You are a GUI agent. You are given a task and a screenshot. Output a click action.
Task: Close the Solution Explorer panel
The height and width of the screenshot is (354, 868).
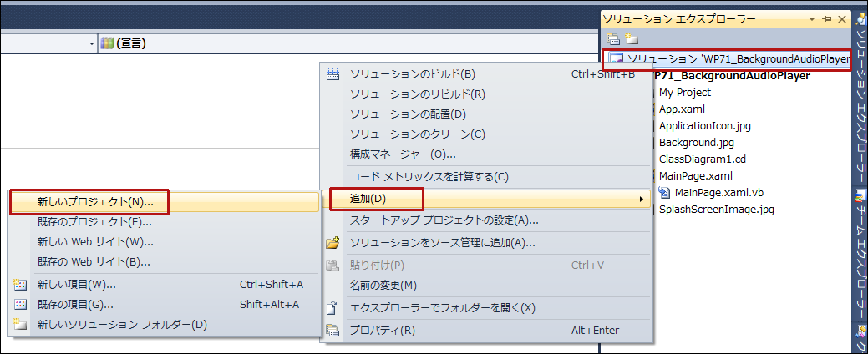[x=842, y=19]
